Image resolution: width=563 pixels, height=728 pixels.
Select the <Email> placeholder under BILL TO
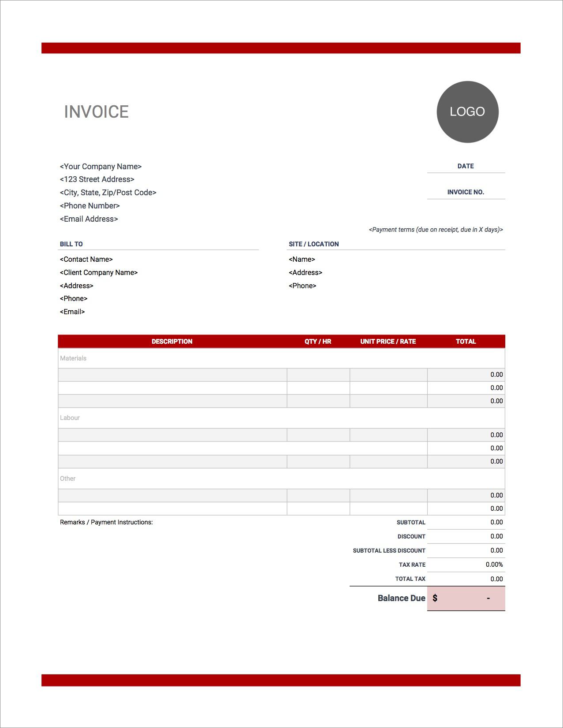click(x=72, y=312)
